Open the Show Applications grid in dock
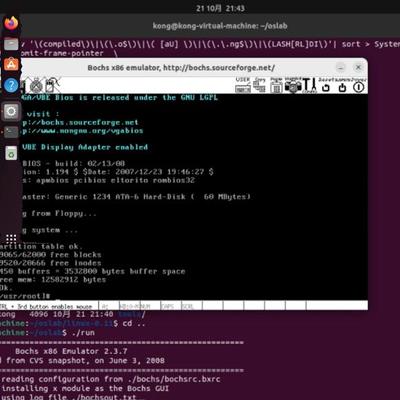Image resolution: width=400 pixels, height=400 pixels. click(11, 238)
